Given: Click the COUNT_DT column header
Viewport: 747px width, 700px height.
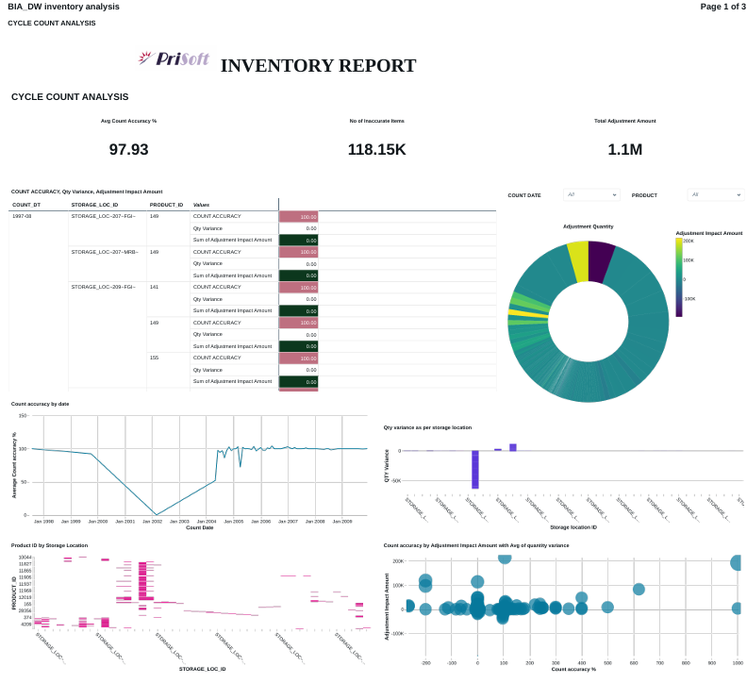Looking at the screenshot, I should click(26, 205).
